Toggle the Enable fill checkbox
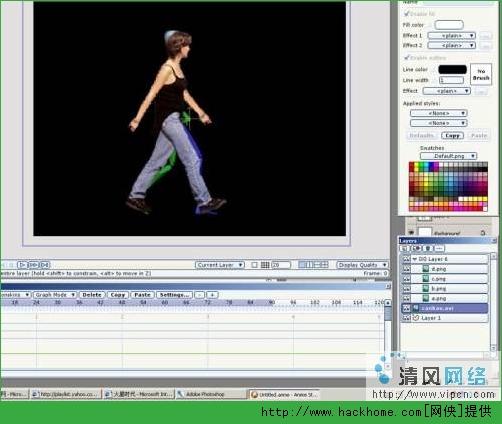This screenshot has height=424, width=502. point(406,14)
